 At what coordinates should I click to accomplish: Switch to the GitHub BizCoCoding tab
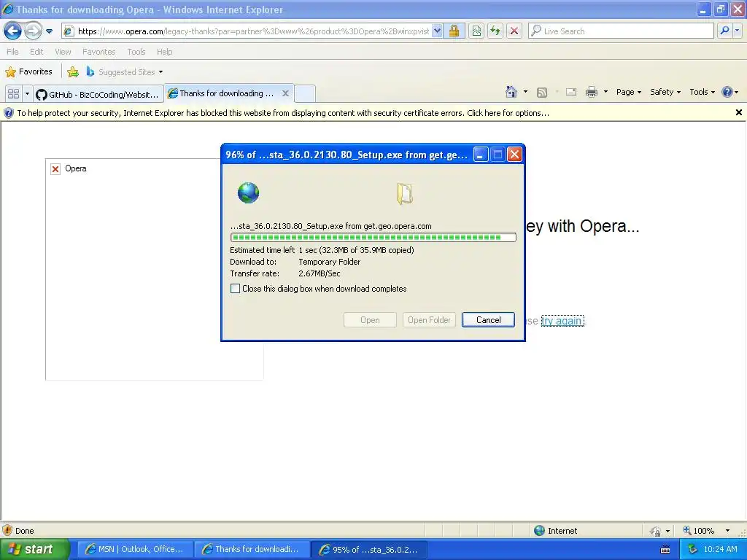click(98, 94)
